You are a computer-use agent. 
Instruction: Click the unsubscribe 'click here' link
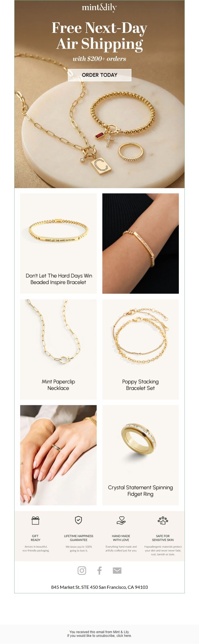coord(124,635)
